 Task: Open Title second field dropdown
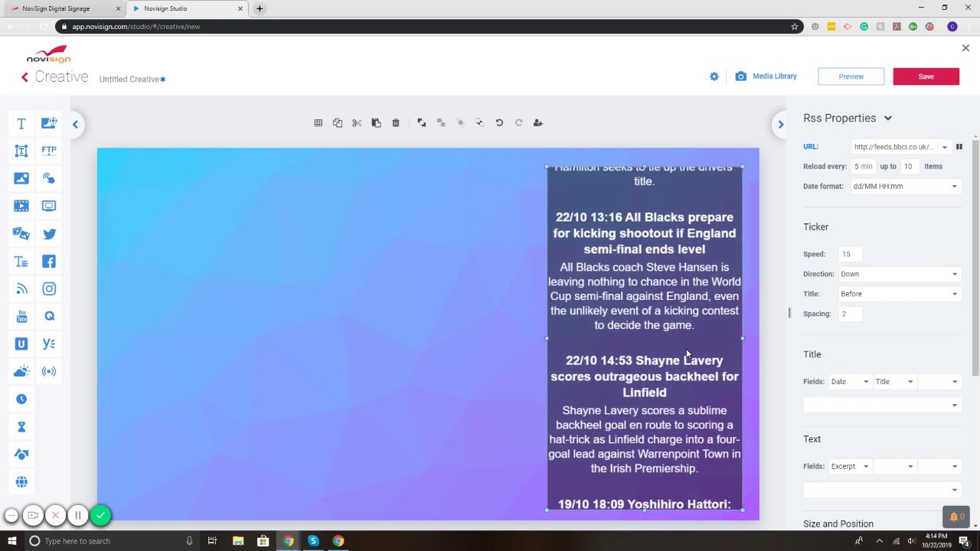pos(894,382)
